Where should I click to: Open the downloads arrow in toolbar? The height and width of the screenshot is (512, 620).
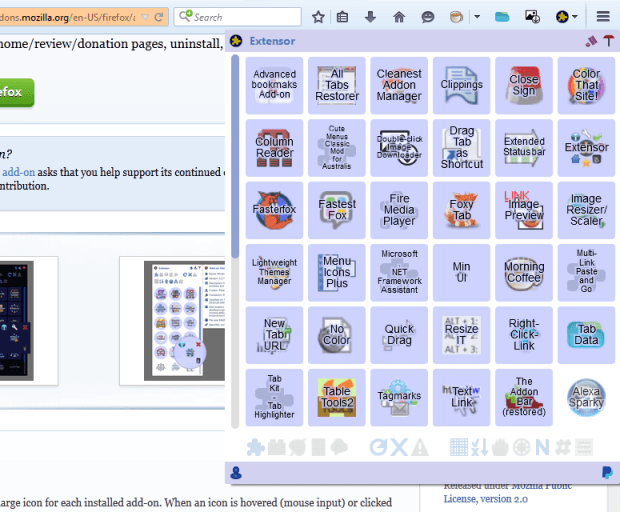pyautogui.click(x=371, y=17)
